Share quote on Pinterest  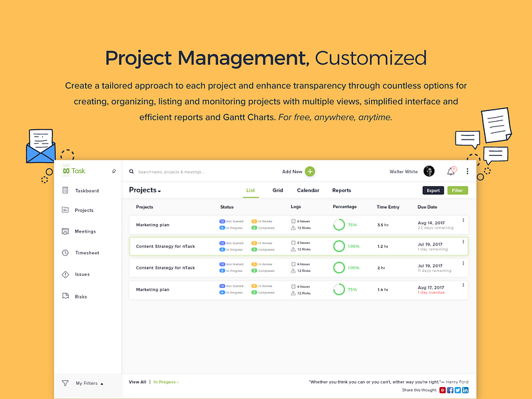(443, 390)
